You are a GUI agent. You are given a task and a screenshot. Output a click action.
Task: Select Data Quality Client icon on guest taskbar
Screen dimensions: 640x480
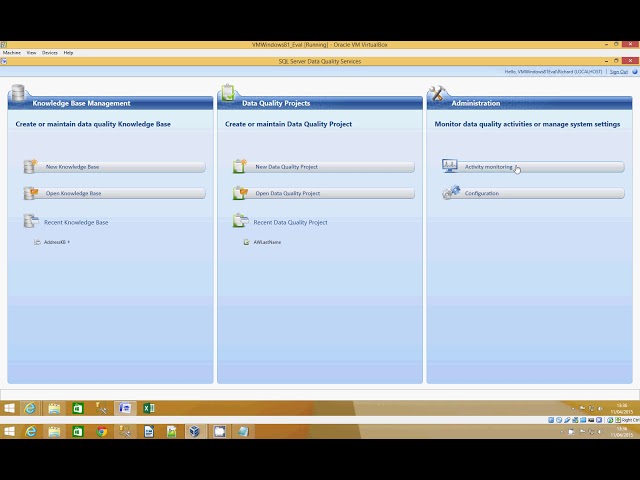125,408
